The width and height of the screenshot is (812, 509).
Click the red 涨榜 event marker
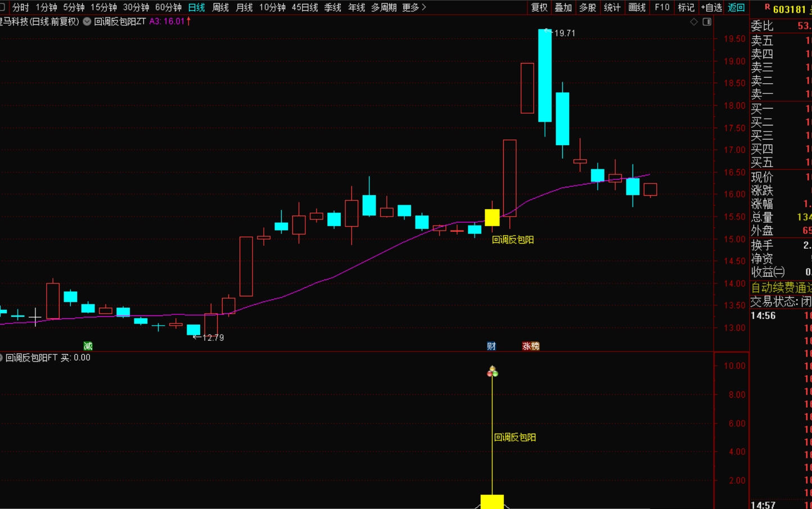[530, 346]
